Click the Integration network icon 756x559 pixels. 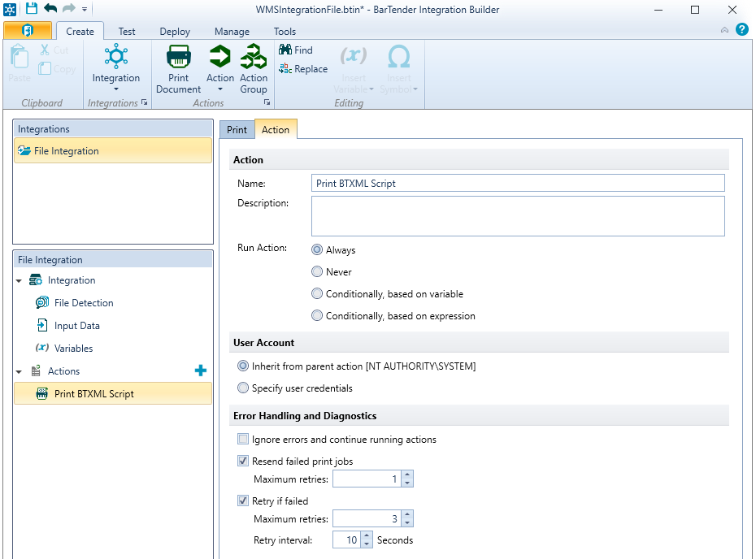tap(116, 56)
